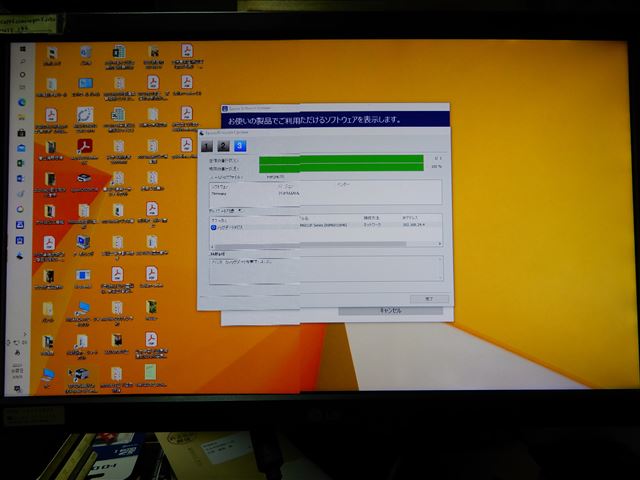Show hidden tray icons chevron
640x480 pixels.
24,334
